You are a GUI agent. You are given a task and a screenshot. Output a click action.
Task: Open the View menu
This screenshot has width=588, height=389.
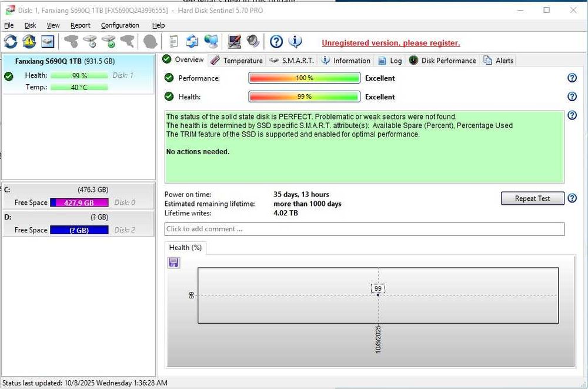[53, 25]
